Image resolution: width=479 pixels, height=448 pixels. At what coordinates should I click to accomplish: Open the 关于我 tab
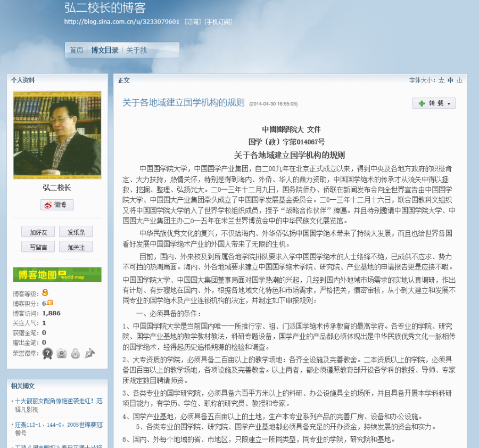click(136, 50)
